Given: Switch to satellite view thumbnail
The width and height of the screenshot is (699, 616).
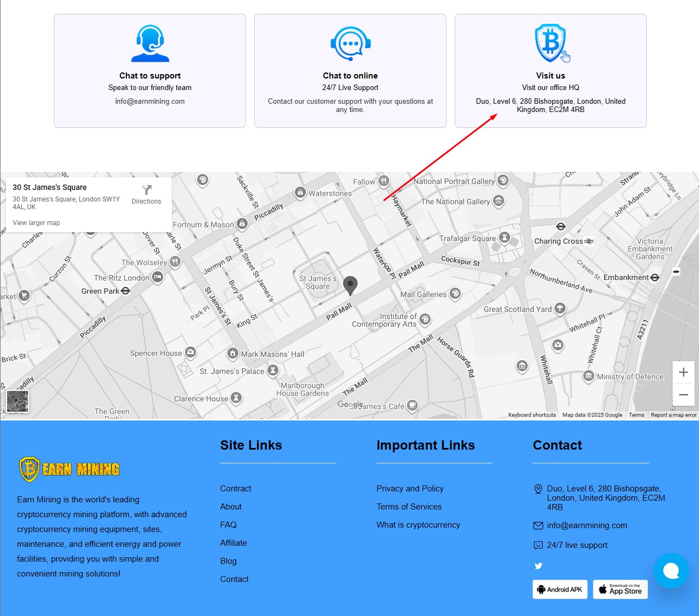Looking at the screenshot, I should (18, 401).
